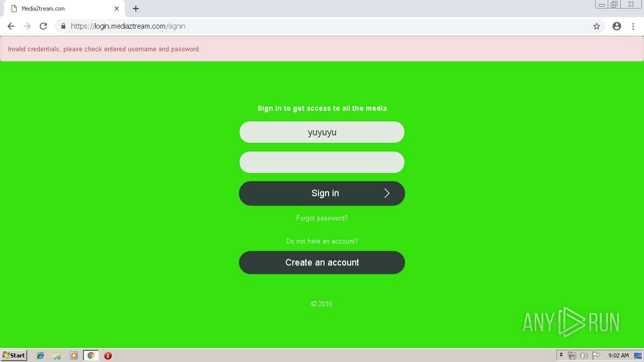Screen dimensions: 644x362
Task: Click the Sign in button
Action: click(322, 193)
